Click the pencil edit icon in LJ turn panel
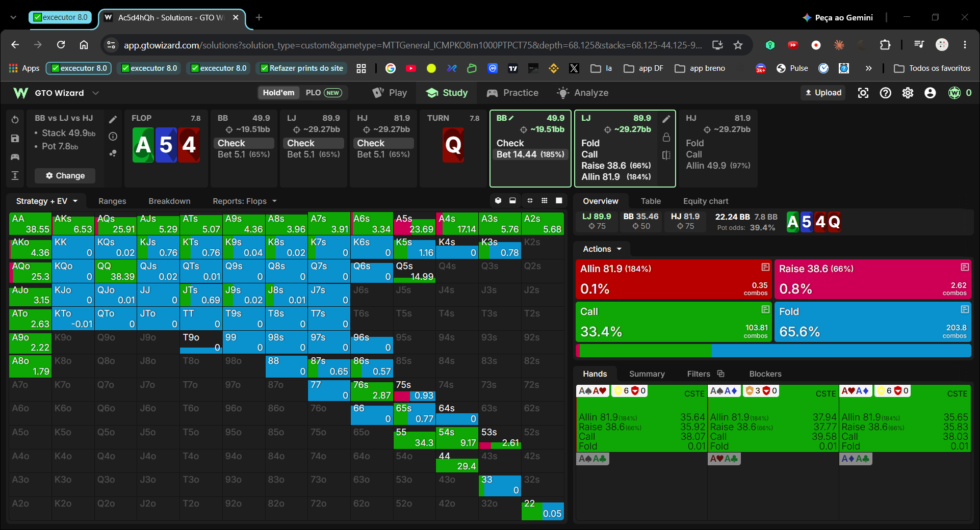Screen dimensions: 980x530 tap(666, 119)
